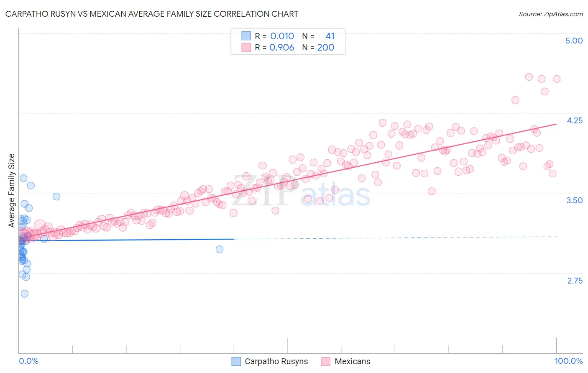The width and height of the screenshot is (588, 373).
Task: Click the pink swatch beside R = 0.906
Action: click(x=246, y=47)
